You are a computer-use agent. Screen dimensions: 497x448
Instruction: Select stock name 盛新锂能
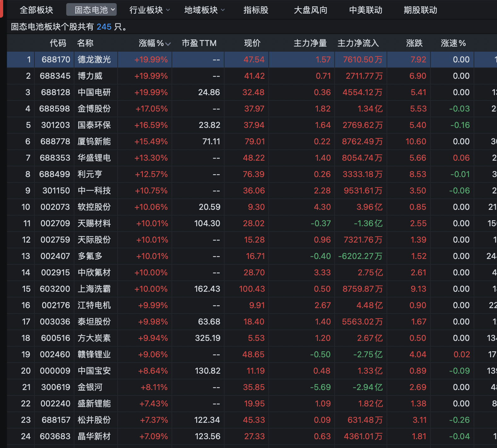point(94,404)
